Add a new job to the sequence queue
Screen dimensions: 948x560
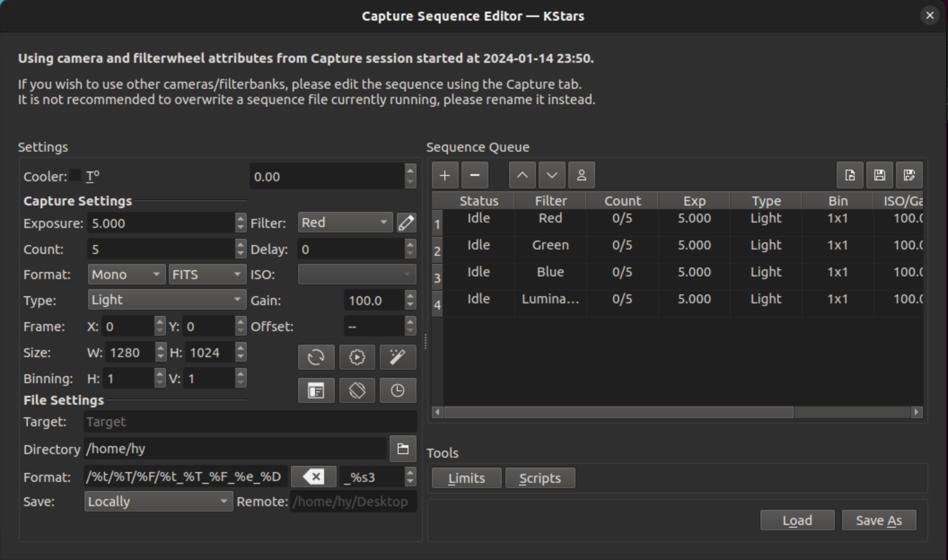point(445,175)
